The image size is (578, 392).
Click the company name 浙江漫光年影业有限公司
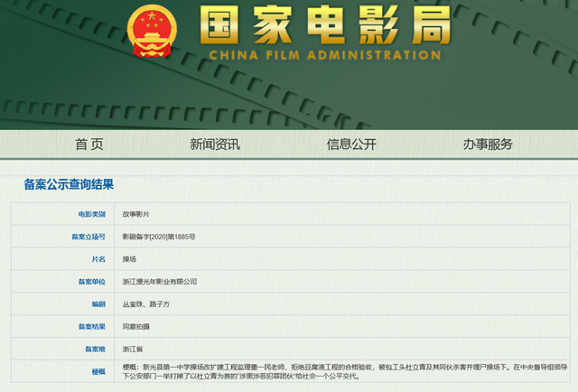coord(160,282)
